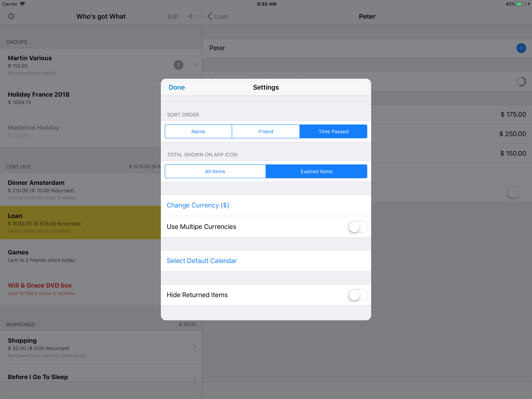532x399 pixels.
Task: Toggle Use Multipe Currencies switch
Action: point(358,227)
